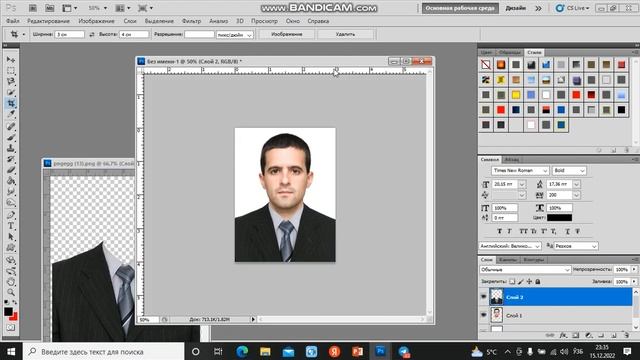Select the Paint Bucket tool
The image size is (640, 360).
pos(11,181)
